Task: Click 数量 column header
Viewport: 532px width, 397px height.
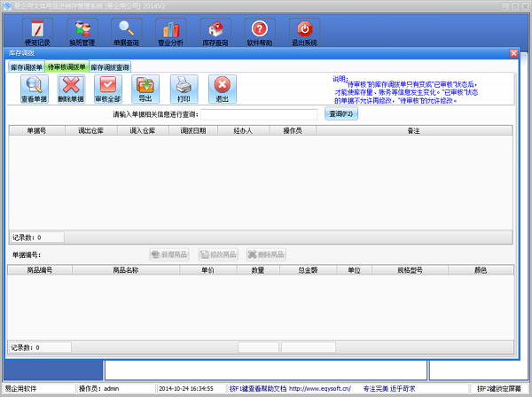Action: 258,270
